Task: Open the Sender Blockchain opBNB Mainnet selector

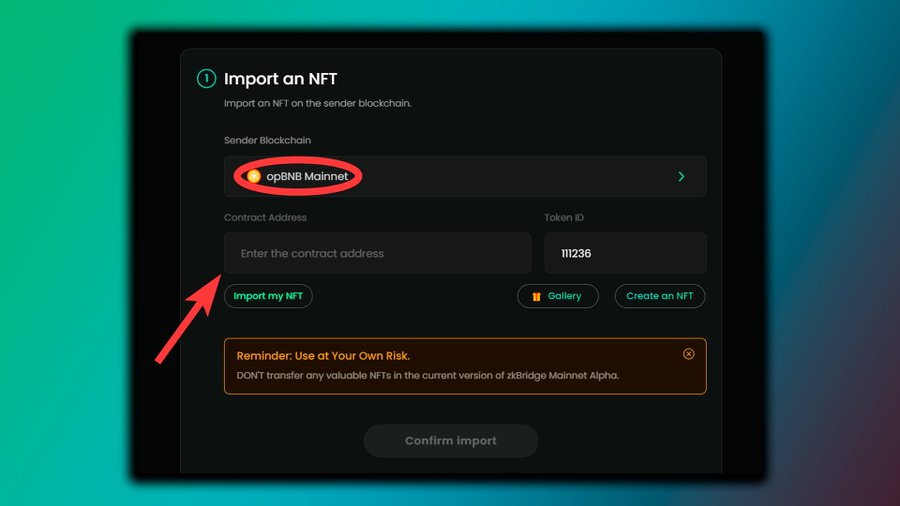Action: pos(465,176)
